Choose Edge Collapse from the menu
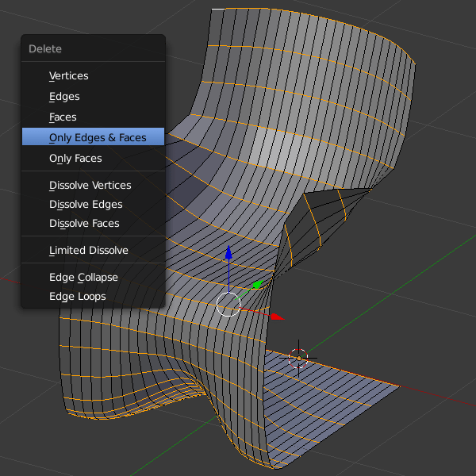The height and width of the screenshot is (476, 476). pyautogui.click(x=83, y=278)
